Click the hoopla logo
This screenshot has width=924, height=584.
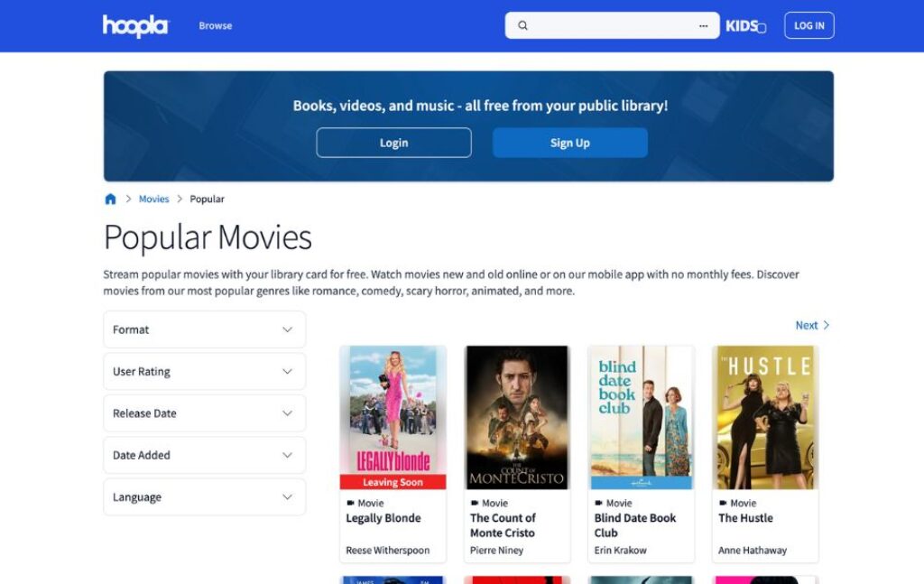pos(135,26)
